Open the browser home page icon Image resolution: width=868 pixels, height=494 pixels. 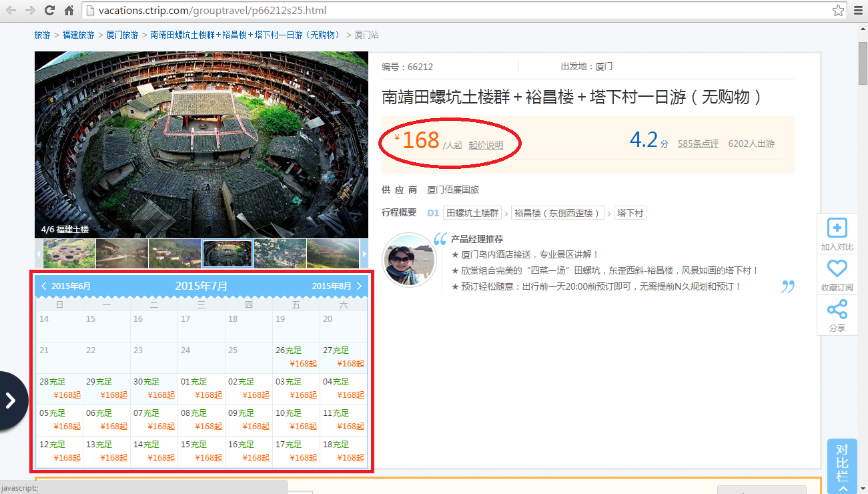(x=69, y=10)
